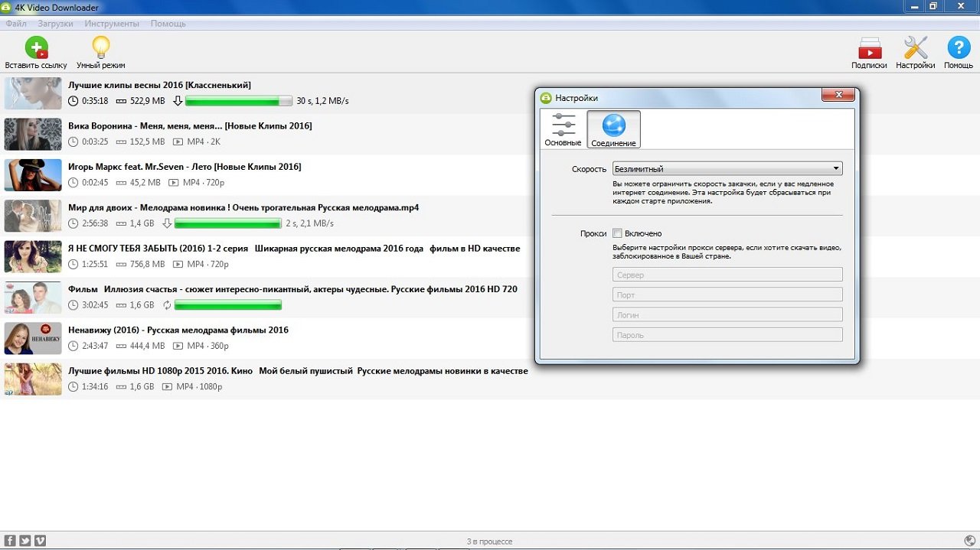Screen dimensions: 980x550
Task: Switch to Основные settings tab
Action: pos(563,129)
